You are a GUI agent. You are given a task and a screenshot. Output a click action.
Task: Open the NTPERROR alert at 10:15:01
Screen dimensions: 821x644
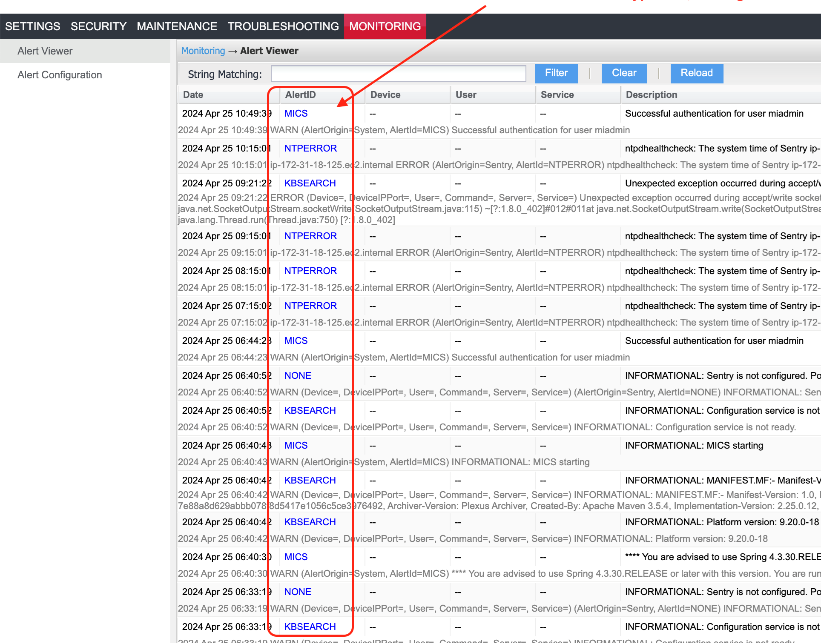310,149
